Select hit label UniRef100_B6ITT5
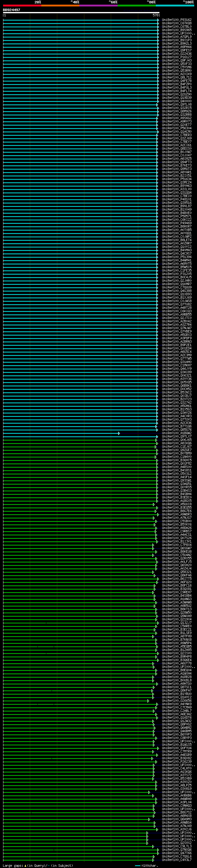Image resolution: width=197 pixels, height=868 pixels. click(177, 579)
